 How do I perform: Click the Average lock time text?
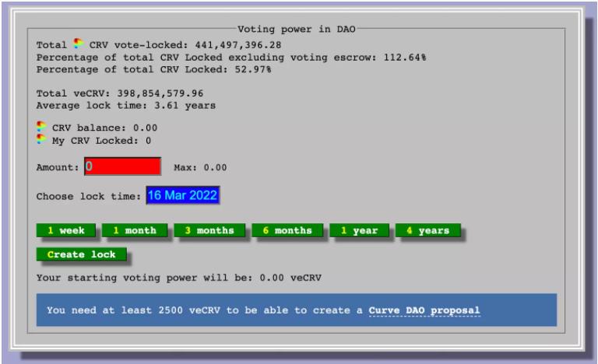coord(126,105)
